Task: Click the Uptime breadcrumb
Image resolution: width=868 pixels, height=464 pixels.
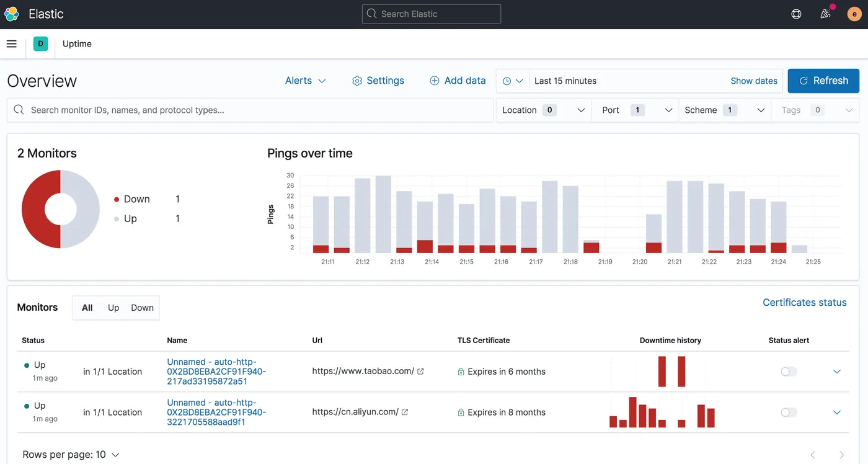Action: click(x=77, y=44)
